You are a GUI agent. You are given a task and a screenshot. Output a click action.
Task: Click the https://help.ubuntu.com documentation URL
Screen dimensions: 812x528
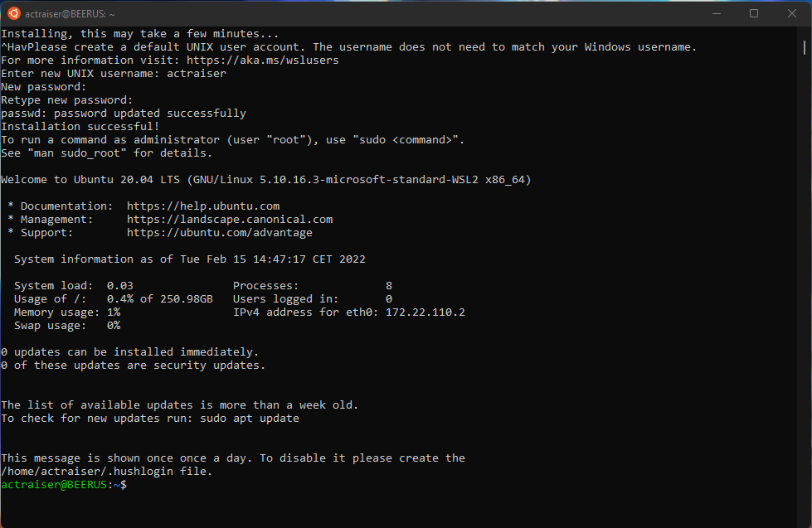(203, 206)
